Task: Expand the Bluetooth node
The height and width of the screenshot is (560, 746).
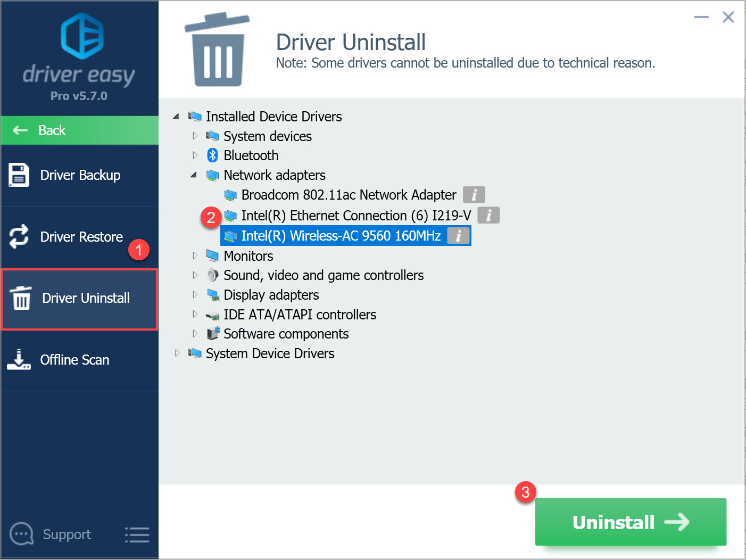Action: point(195,155)
